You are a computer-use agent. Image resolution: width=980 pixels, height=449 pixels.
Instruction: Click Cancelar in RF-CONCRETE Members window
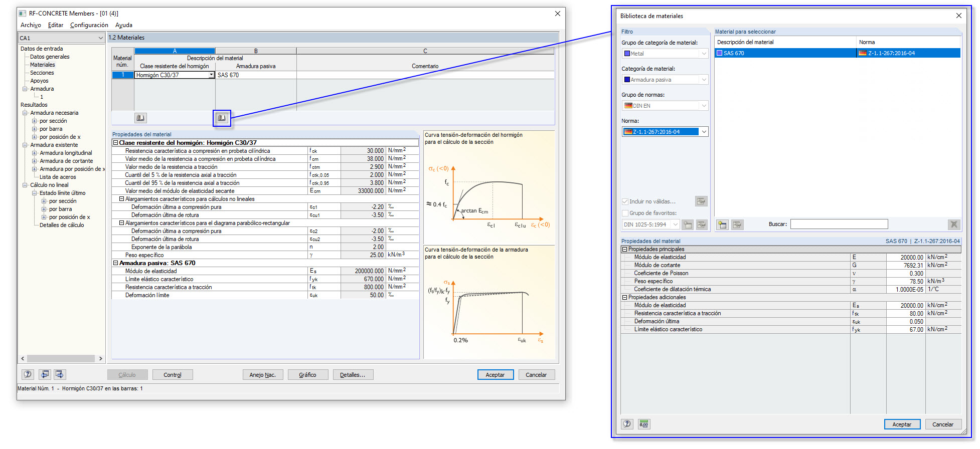point(536,375)
